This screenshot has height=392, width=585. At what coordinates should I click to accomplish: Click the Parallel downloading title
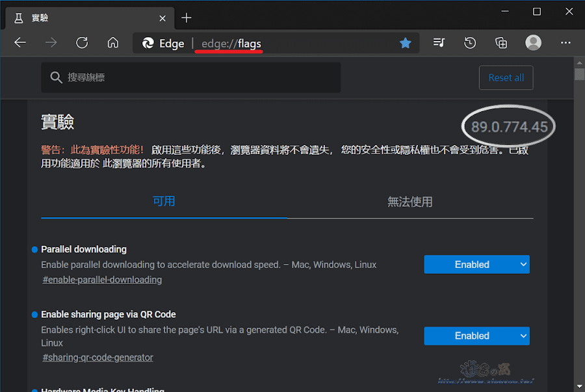84,249
